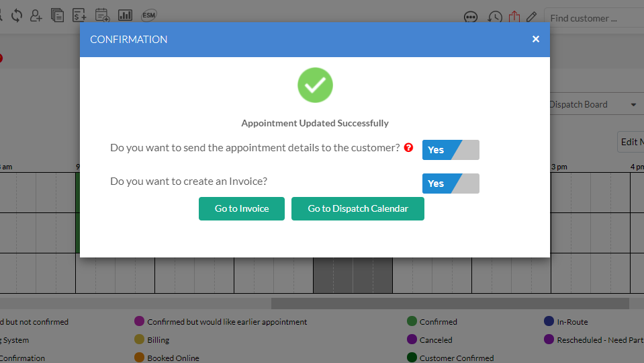The height and width of the screenshot is (363, 644).
Task: Click the Go to Dispatch Calendar button
Action: (x=358, y=208)
